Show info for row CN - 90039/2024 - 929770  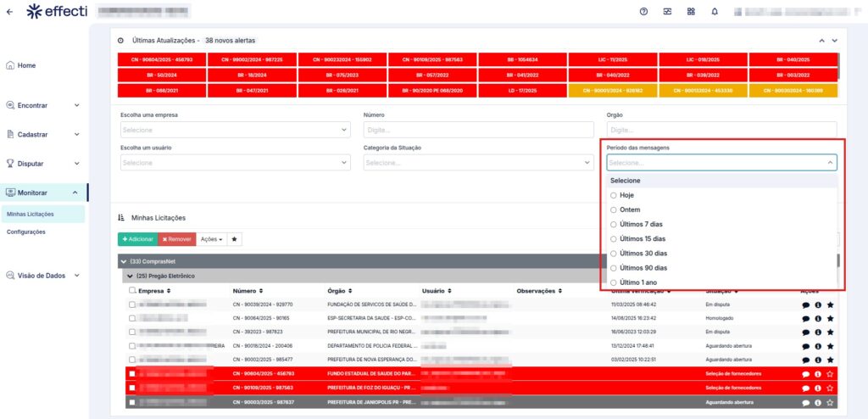(x=818, y=304)
